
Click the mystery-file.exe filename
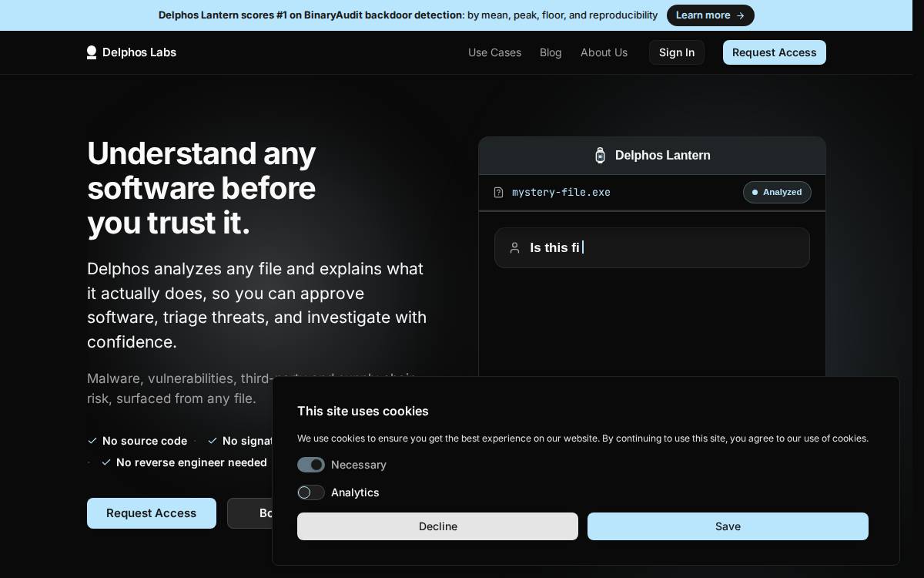click(561, 193)
